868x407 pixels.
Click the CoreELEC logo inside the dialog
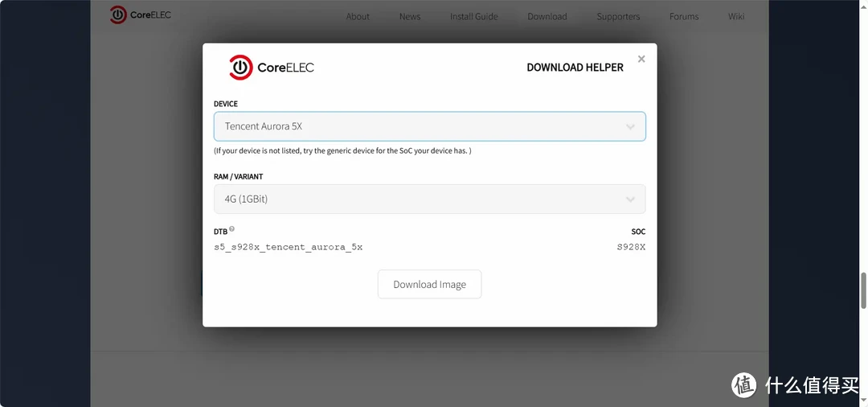pos(272,68)
